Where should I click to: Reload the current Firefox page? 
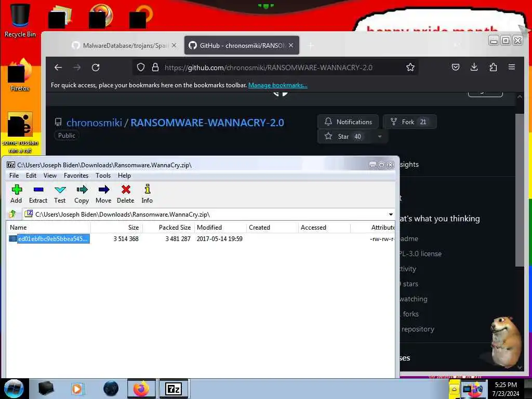96,67
